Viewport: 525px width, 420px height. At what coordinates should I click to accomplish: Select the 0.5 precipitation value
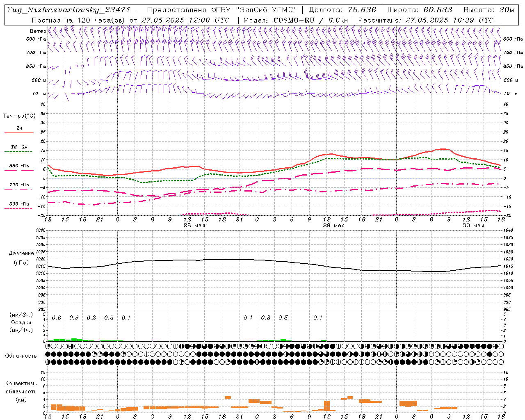tap(283, 318)
